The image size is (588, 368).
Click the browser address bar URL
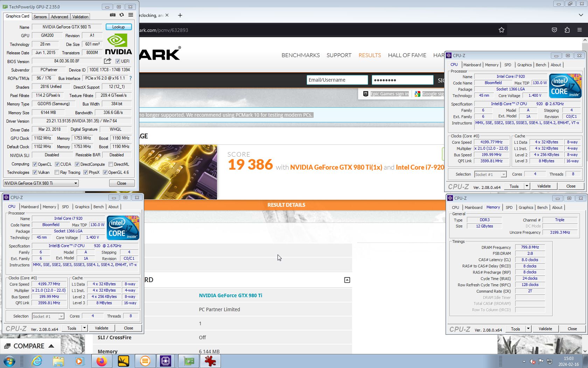coord(164,30)
